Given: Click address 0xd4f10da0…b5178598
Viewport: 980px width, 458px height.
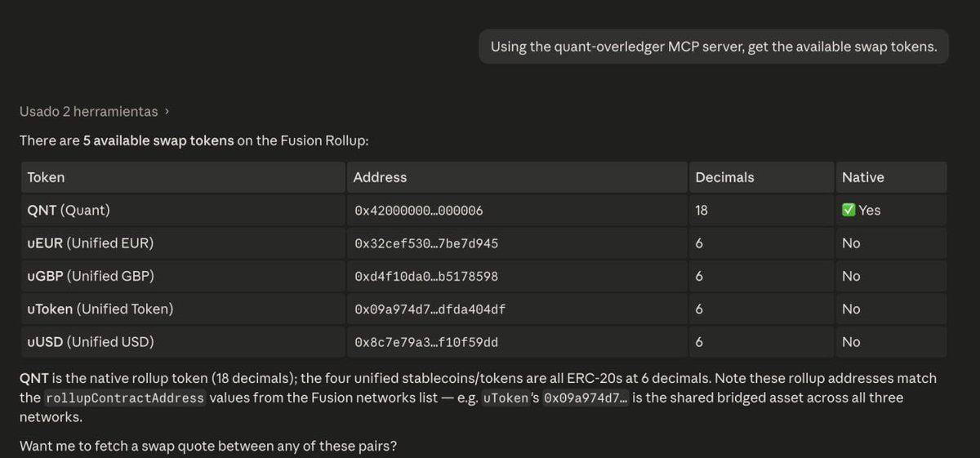Looking at the screenshot, I should (426, 277).
